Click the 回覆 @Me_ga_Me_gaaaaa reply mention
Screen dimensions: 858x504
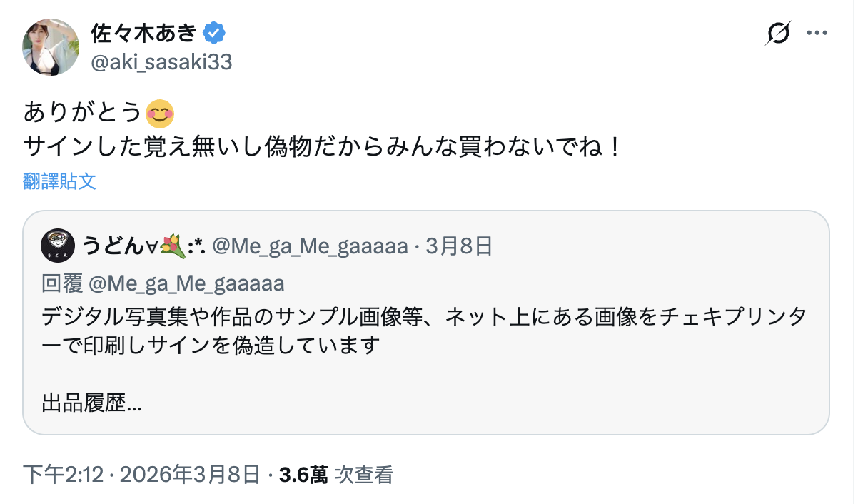[163, 283]
